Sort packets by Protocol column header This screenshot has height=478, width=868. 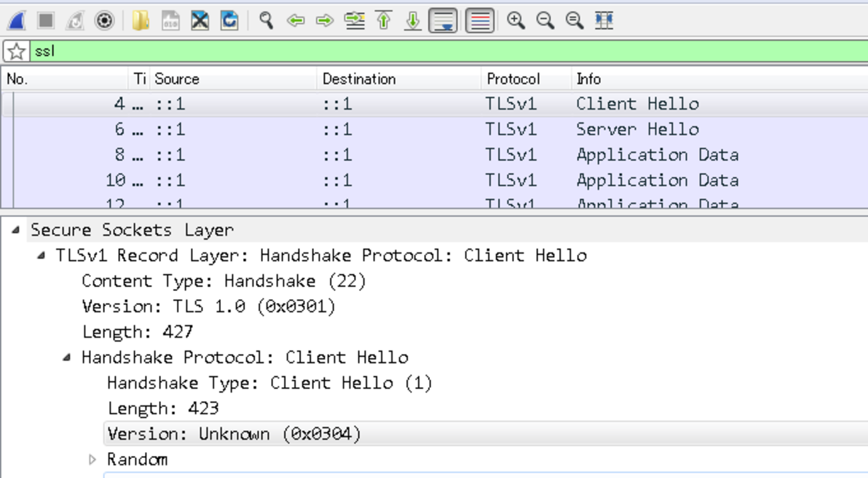coord(513,79)
